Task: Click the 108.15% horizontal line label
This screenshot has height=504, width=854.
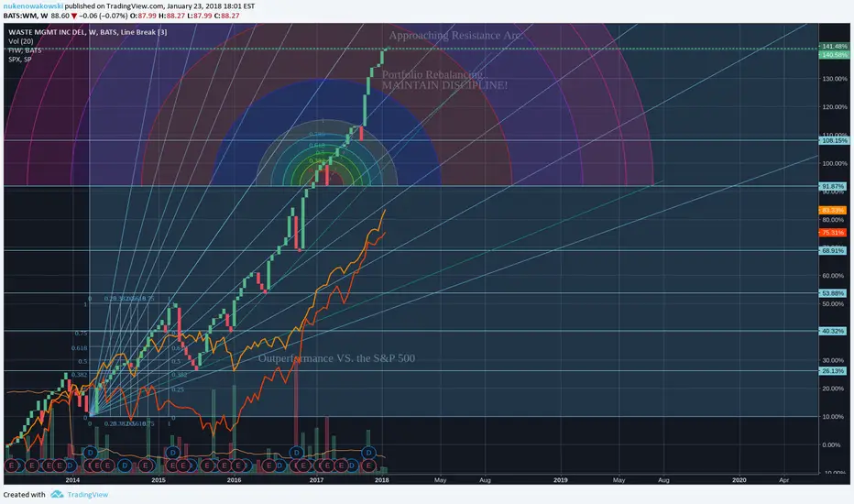Action: (x=835, y=140)
